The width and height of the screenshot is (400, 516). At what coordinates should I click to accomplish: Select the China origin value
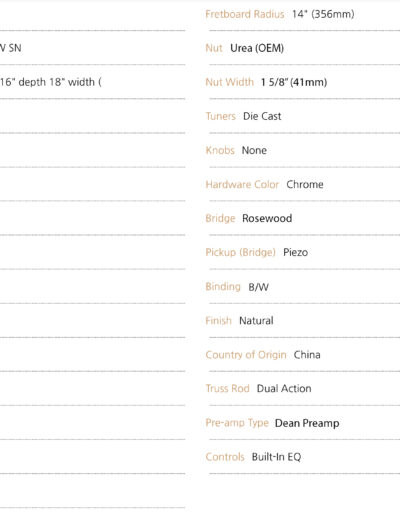[x=307, y=355]
